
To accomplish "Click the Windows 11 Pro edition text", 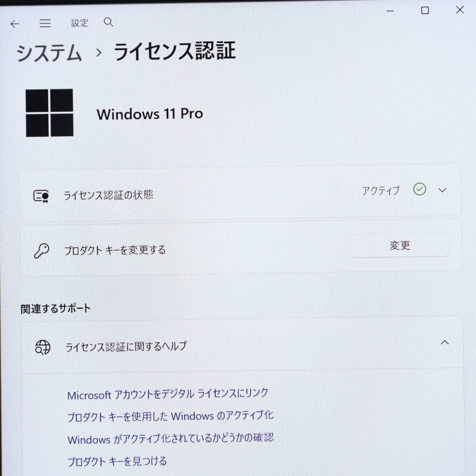I will coord(150,114).
